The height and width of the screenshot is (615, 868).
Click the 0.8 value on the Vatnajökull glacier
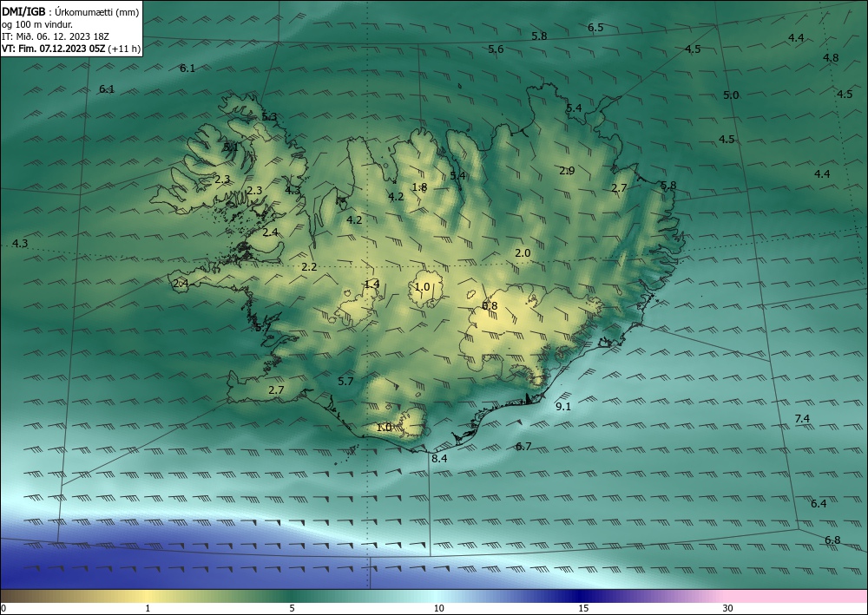tap(490, 306)
